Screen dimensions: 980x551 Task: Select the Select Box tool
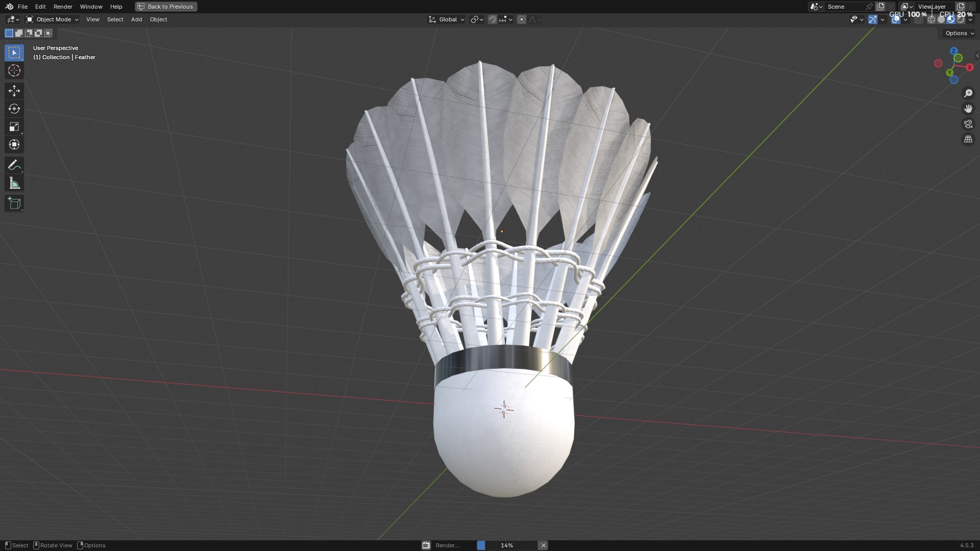(14, 53)
